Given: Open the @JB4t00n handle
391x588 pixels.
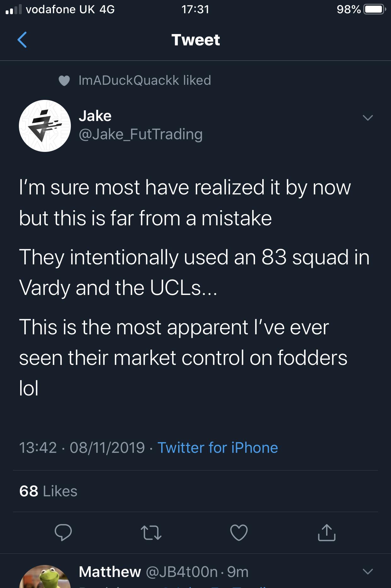Looking at the screenshot, I should 182,572.
